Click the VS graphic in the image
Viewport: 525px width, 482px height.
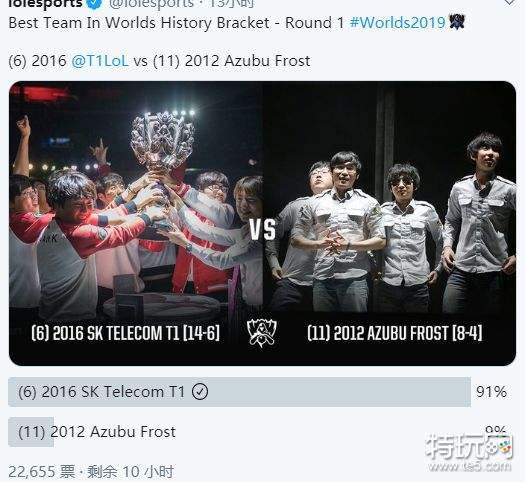click(263, 230)
